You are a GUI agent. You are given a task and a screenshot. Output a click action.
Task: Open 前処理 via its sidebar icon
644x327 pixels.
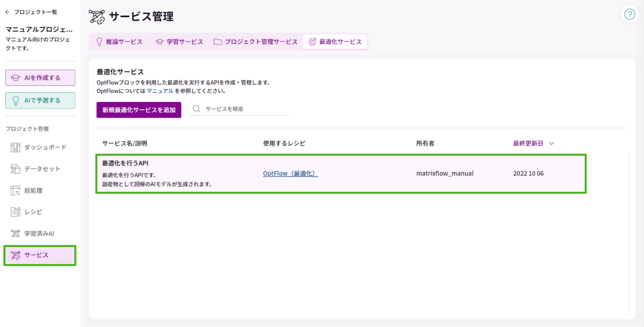[15, 190]
